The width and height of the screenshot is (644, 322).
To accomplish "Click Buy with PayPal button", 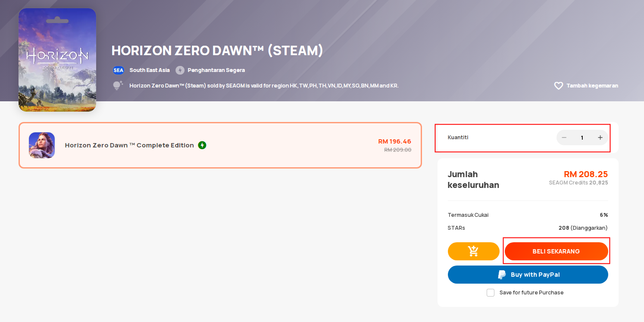I will point(528,275).
